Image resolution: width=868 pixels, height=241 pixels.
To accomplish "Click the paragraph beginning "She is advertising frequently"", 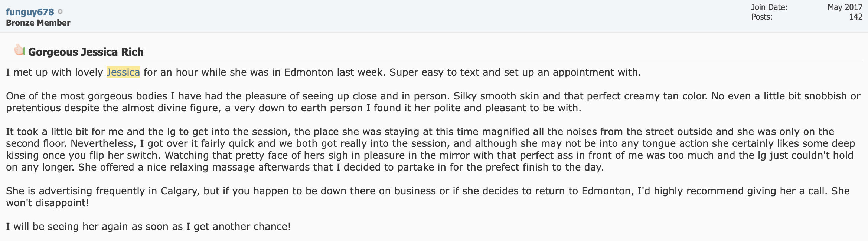I will pyautogui.click(x=428, y=197).
